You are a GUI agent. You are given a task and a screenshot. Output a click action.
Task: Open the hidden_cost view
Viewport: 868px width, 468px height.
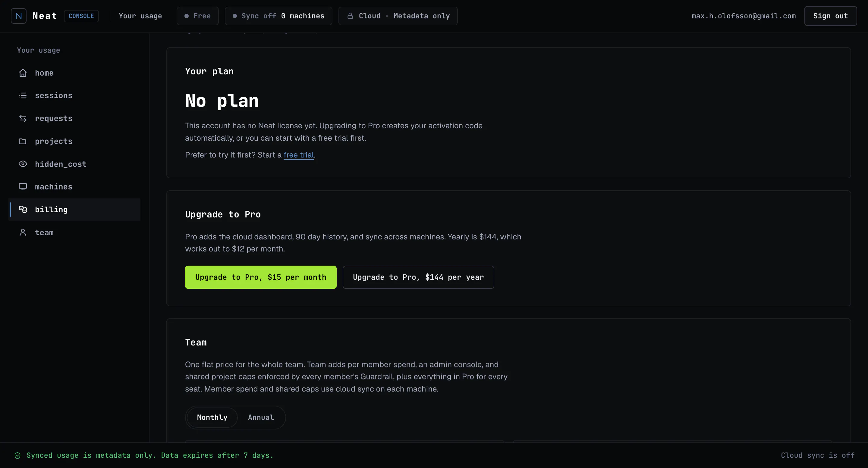coord(74,164)
